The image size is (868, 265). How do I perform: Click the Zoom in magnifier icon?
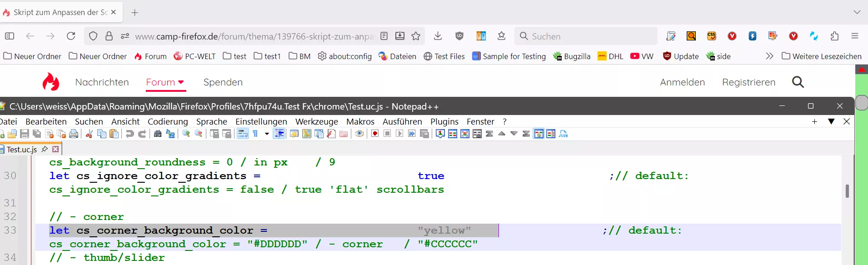click(x=186, y=134)
